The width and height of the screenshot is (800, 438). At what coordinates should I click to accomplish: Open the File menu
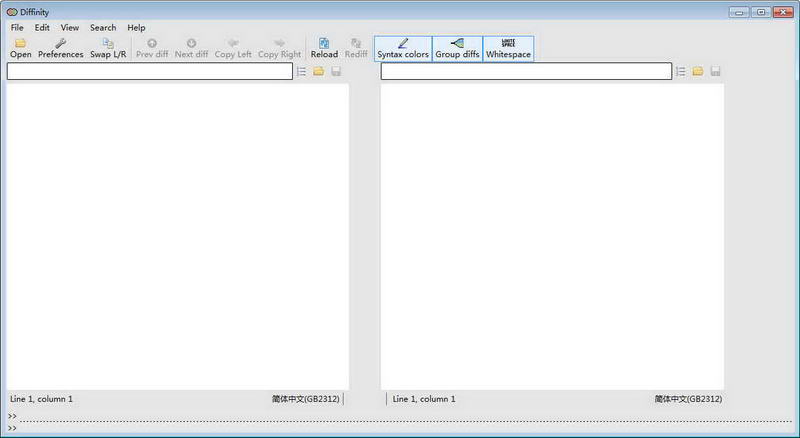pyautogui.click(x=17, y=28)
